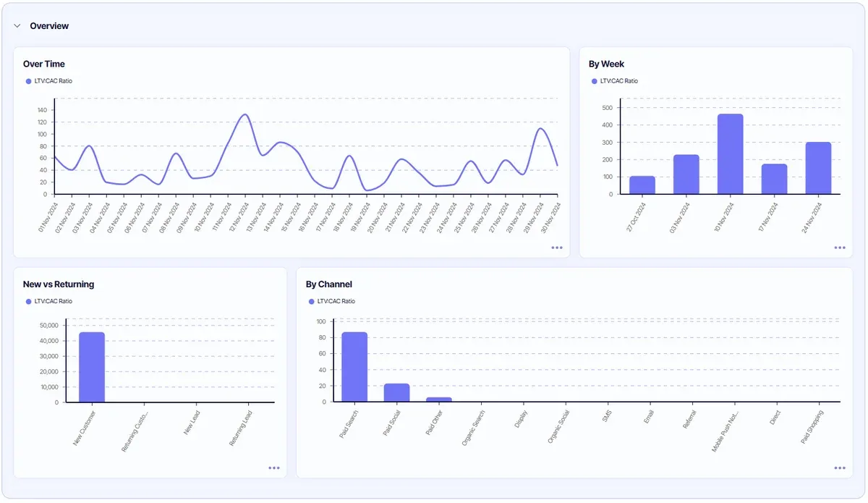Image resolution: width=868 pixels, height=503 pixels.
Task: Click the Paid Other channel bar
Action: coord(439,400)
